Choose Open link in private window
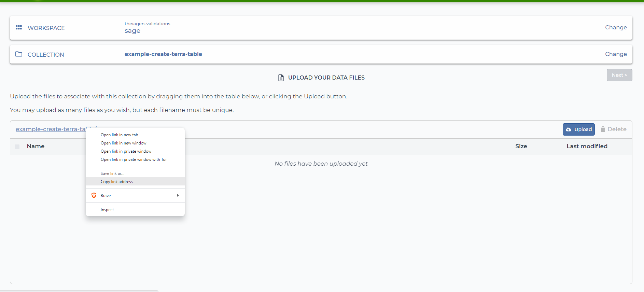The image size is (644, 292). pos(126,151)
